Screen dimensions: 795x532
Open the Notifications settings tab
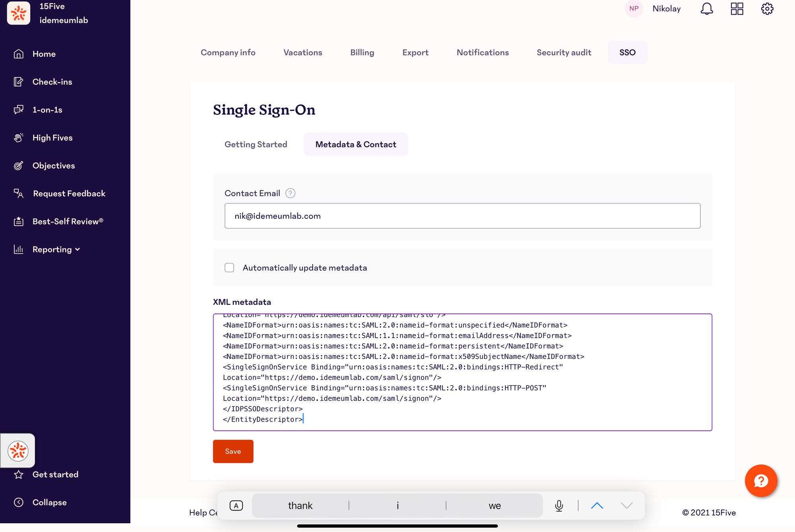pyautogui.click(x=483, y=52)
